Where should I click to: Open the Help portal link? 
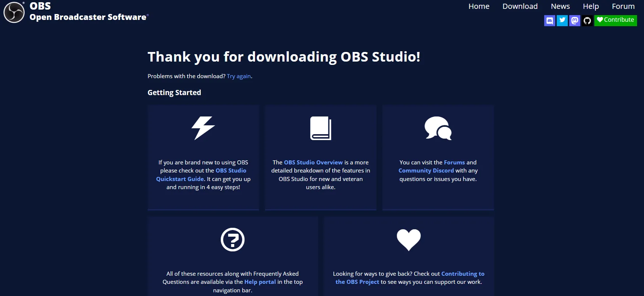tap(260, 282)
